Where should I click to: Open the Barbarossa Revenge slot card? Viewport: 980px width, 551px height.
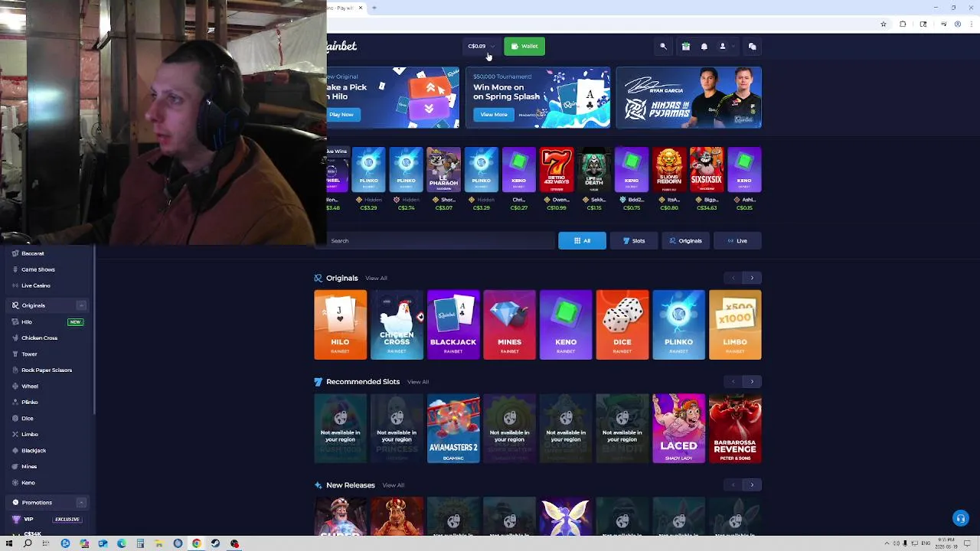click(735, 429)
